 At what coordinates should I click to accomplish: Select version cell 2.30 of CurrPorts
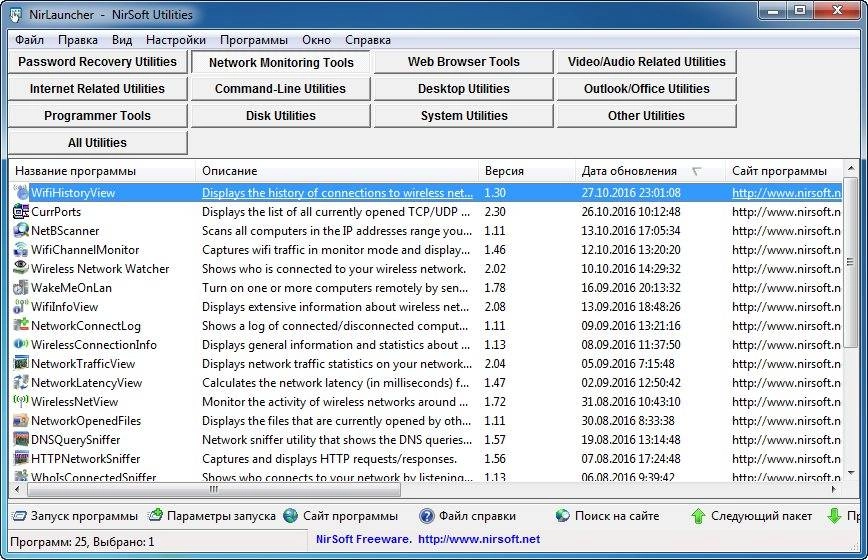pos(495,211)
